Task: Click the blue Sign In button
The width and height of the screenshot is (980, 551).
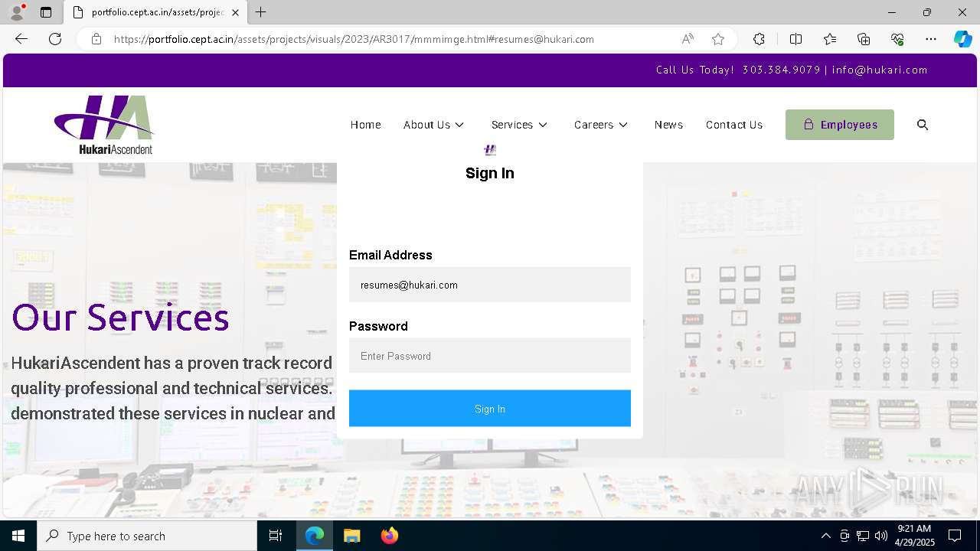Action: coord(490,409)
